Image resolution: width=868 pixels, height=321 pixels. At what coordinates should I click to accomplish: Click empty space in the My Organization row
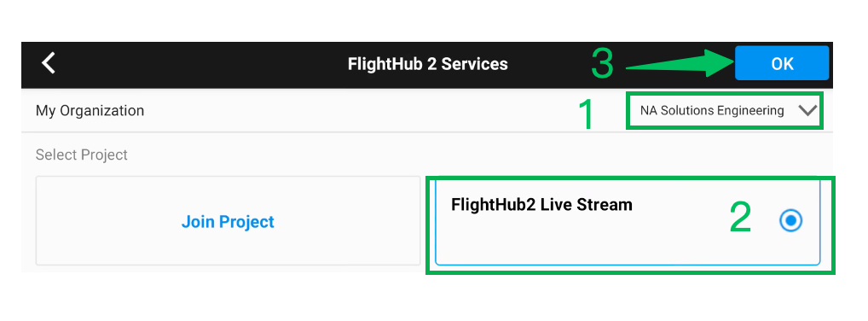[360, 111]
